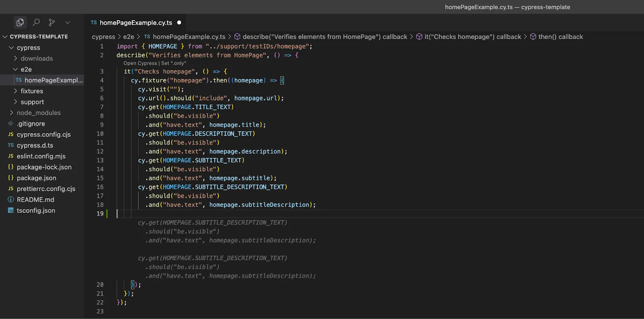The height and width of the screenshot is (319, 644).
Task: Click homepage.subtitle on line 15
Action: 240,178
